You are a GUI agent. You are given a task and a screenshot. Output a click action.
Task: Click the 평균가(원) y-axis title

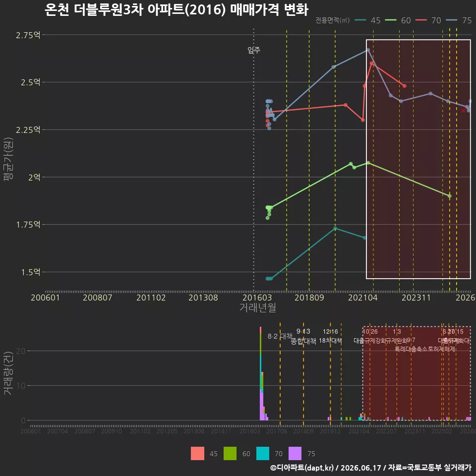click(8, 159)
